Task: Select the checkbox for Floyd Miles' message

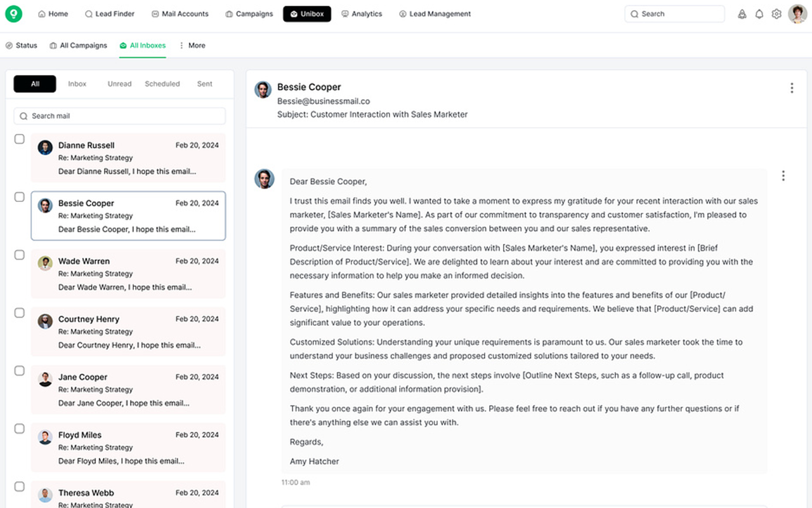Action: pyautogui.click(x=19, y=428)
